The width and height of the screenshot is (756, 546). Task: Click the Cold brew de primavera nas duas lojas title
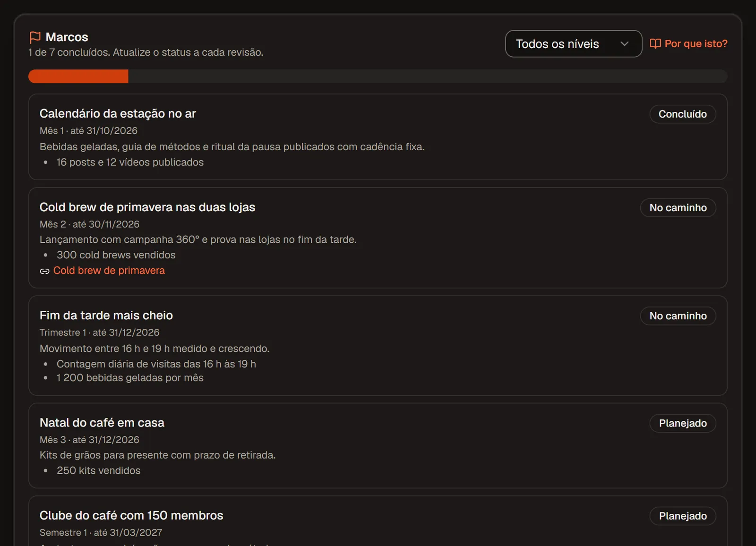tap(147, 207)
